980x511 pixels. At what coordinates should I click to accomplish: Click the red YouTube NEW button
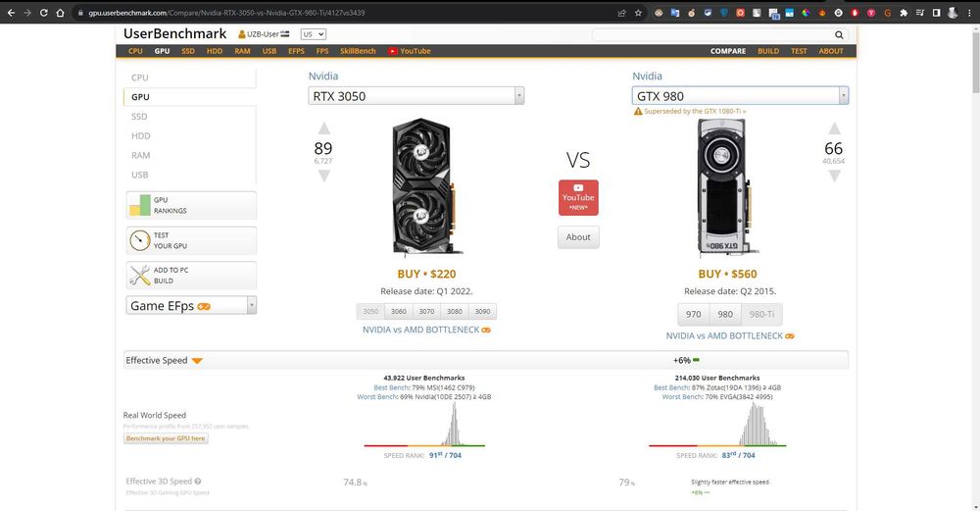click(x=578, y=198)
